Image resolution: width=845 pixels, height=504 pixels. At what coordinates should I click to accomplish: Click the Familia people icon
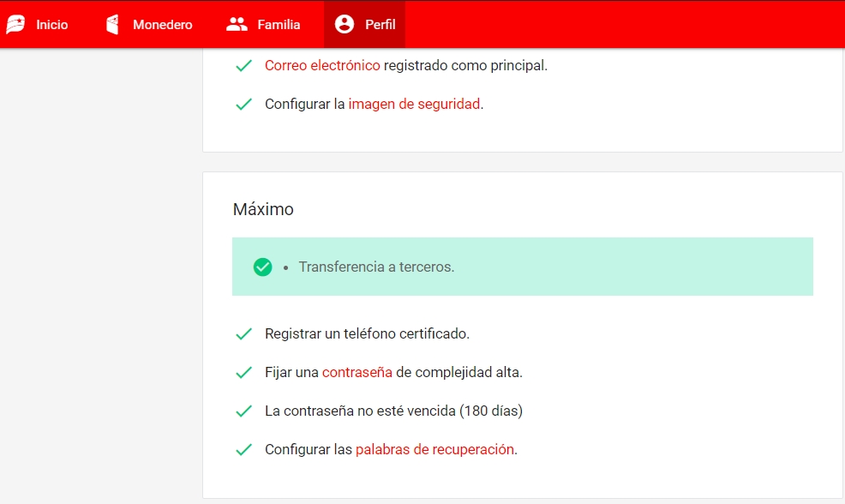[x=237, y=24]
